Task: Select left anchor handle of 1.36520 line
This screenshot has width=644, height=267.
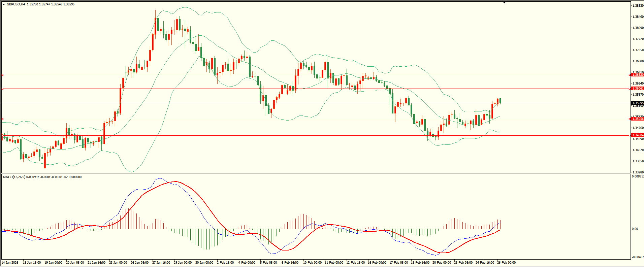Action: click(3, 75)
